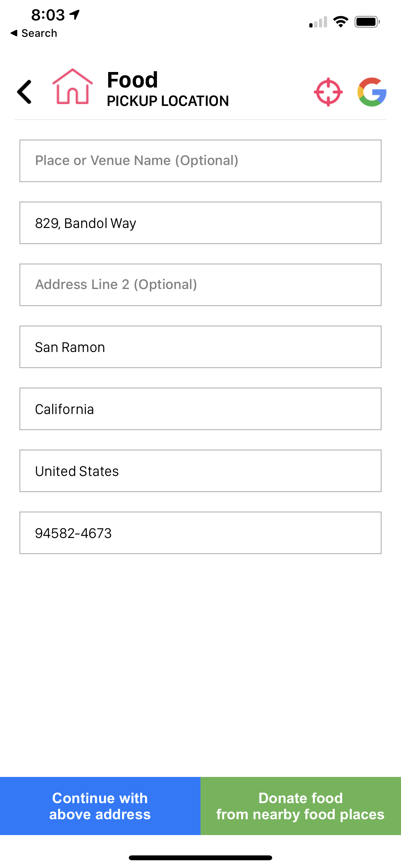Tap the cellular signal bars
Image resolution: width=401 pixels, height=868 pixels.
(318, 22)
